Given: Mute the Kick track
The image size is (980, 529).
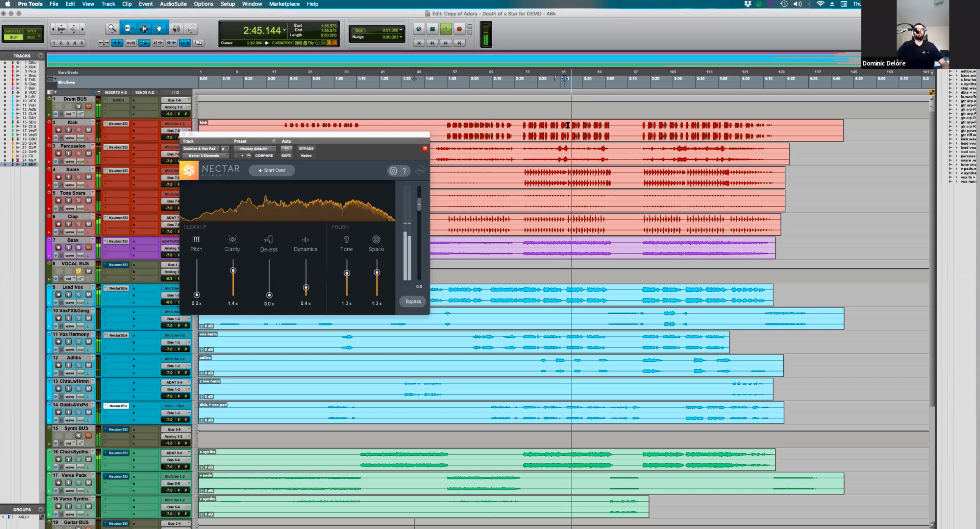Looking at the screenshot, I should [89, 130].
